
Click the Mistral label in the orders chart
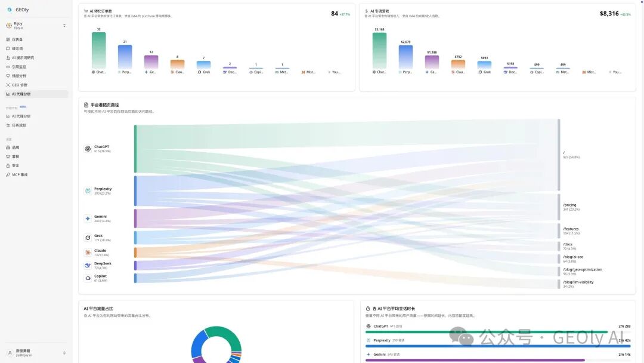click(x=308, y=72)
